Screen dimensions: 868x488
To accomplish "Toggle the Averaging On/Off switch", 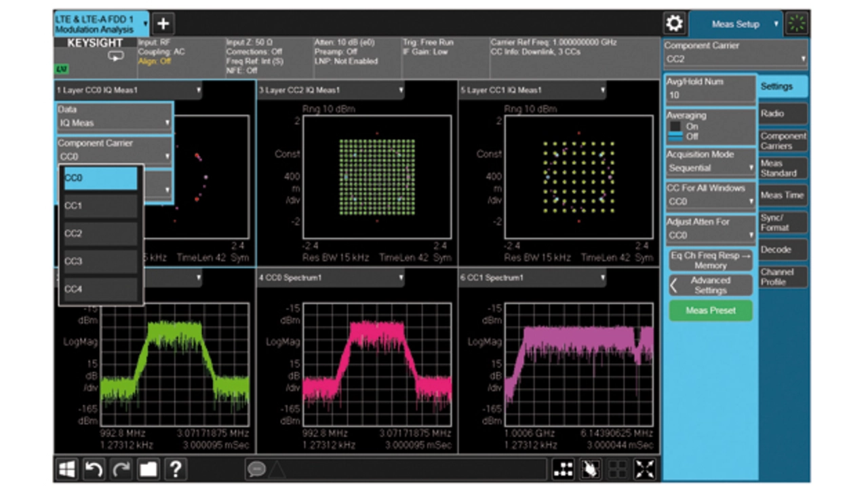I will click(x=675, y=131).
